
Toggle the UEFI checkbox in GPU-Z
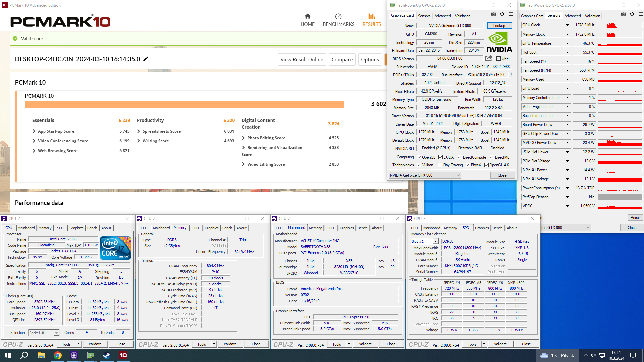(x=498, y=59)
